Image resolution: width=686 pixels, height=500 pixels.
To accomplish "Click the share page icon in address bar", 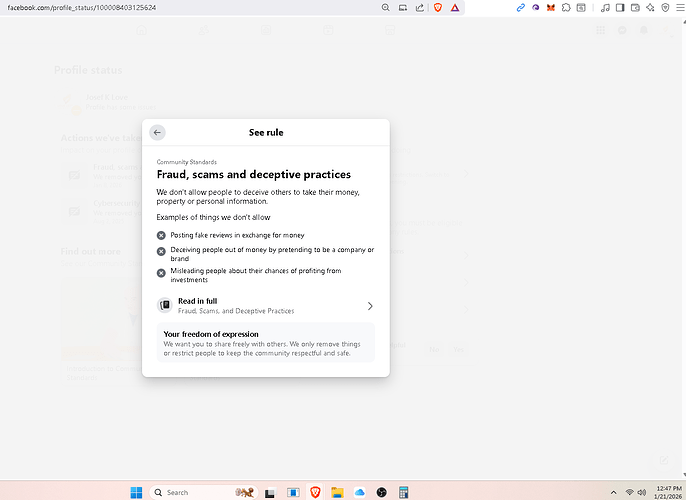I will [418, 7].
